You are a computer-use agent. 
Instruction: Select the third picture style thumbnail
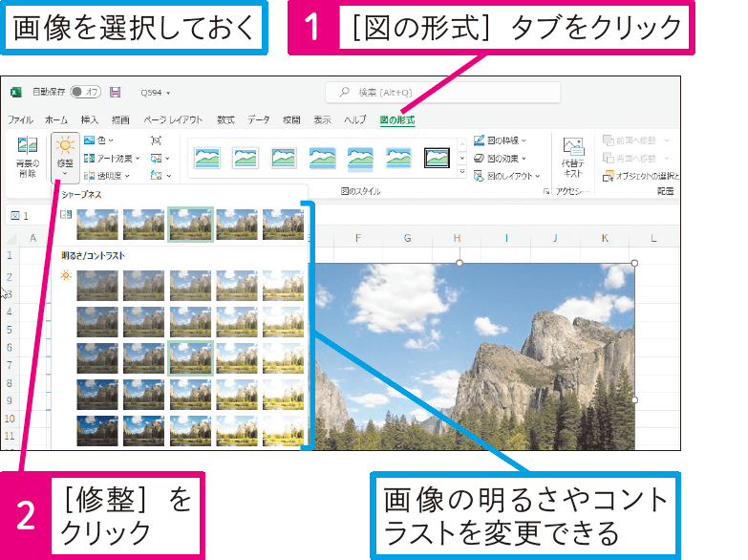[x=284, y=158]
